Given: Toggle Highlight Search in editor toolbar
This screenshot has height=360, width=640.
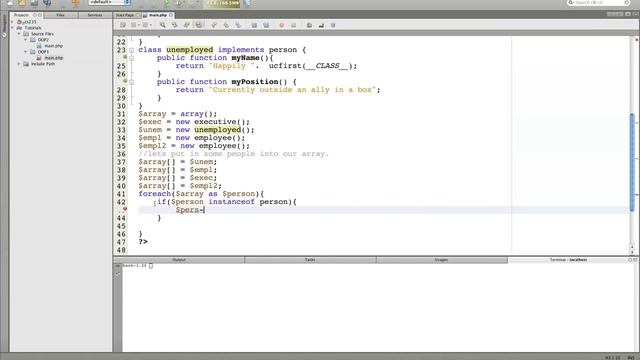Looking at the screenshot, I should click(x=198, y=25).
